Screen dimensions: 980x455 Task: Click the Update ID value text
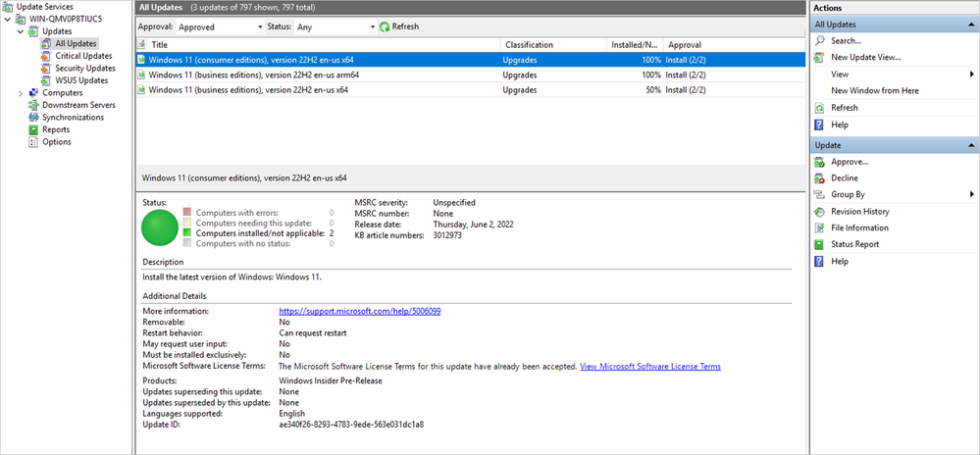point(351,425)
